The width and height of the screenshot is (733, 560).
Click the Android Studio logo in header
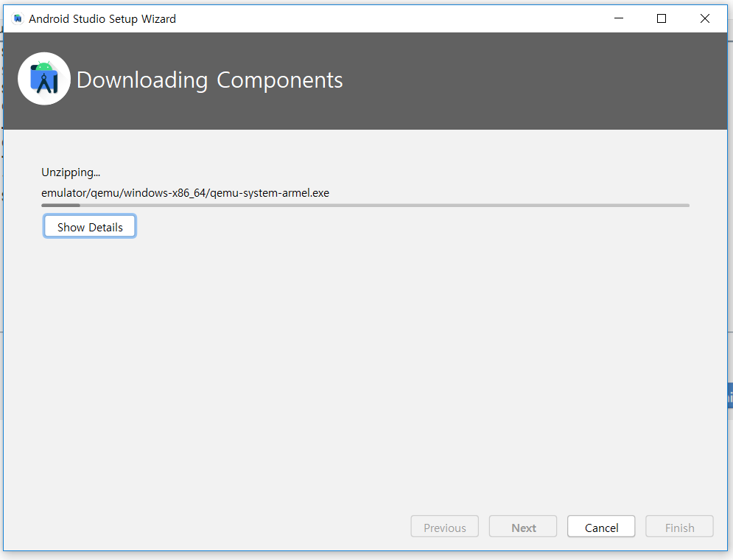44,79
